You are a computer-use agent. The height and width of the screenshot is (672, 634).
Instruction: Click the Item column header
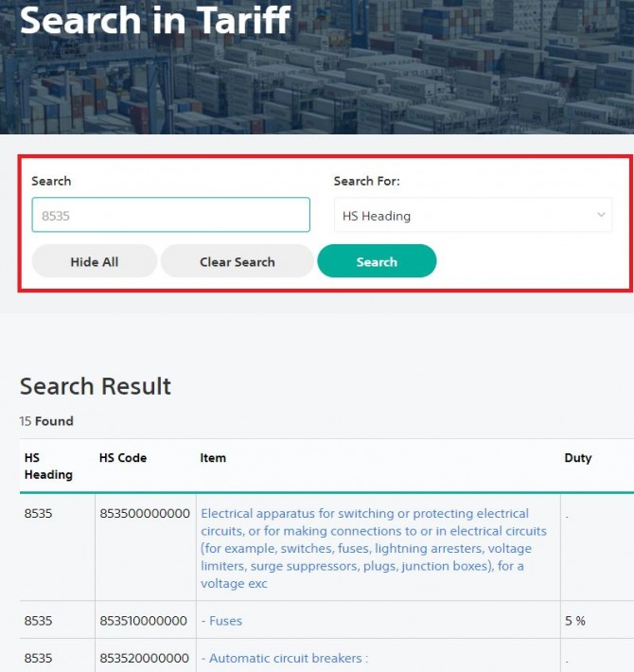[x=213, y=458]
